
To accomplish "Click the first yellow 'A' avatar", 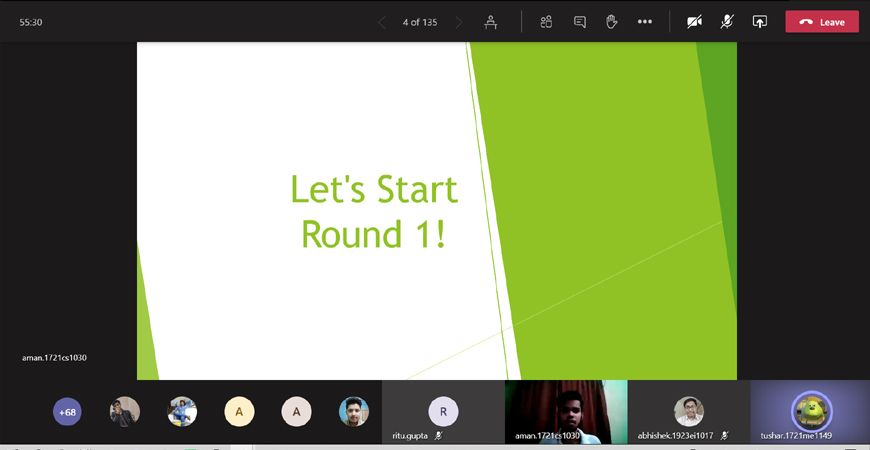I will click(x=239, y=412).
